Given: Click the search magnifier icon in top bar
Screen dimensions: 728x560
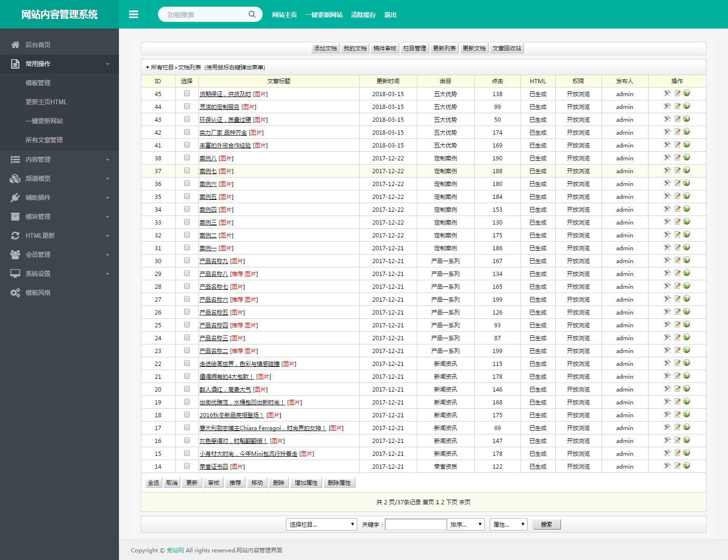Looking at the screenshot, I should click(x=252, y=14).
